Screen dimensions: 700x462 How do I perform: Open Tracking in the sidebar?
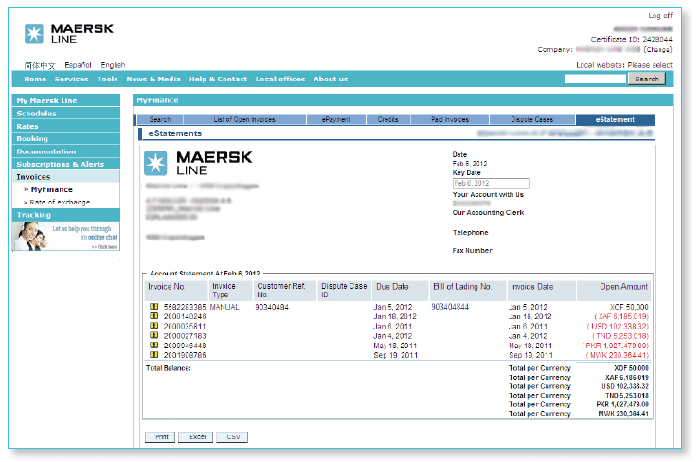(x=66, y=215)
